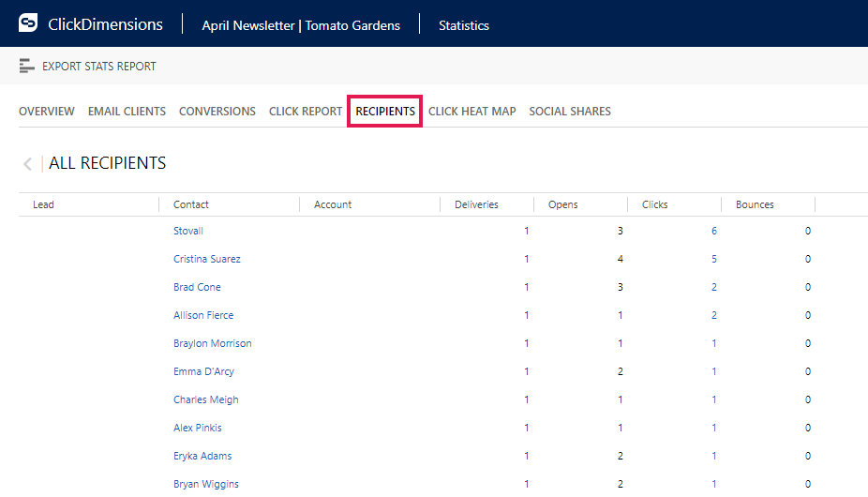Open contact Emma D'Arcy
Image resolution: width=868 pixels, height=497 pixels.
203,371
